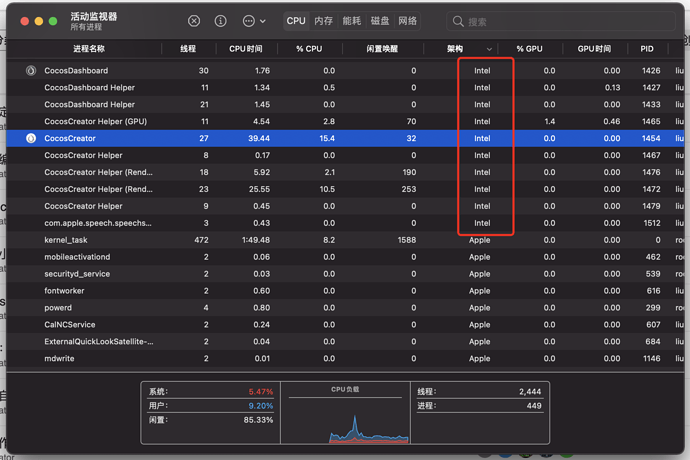Screen dimensions: 690x460
Task: Click the 闲置 85.33% statistic
Action: point(211,420)
